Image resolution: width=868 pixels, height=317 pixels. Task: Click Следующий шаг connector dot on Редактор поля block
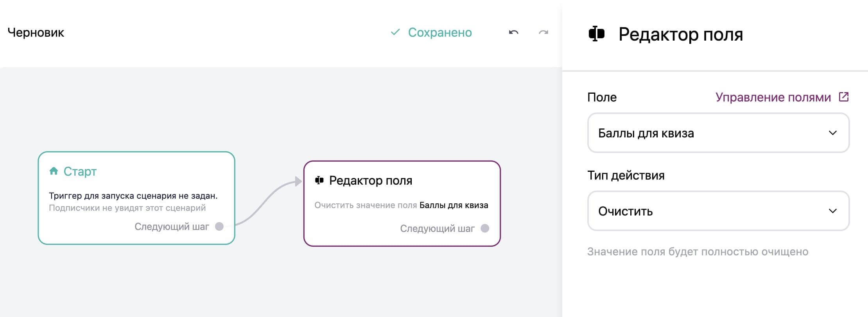click(x=485, y=228)
